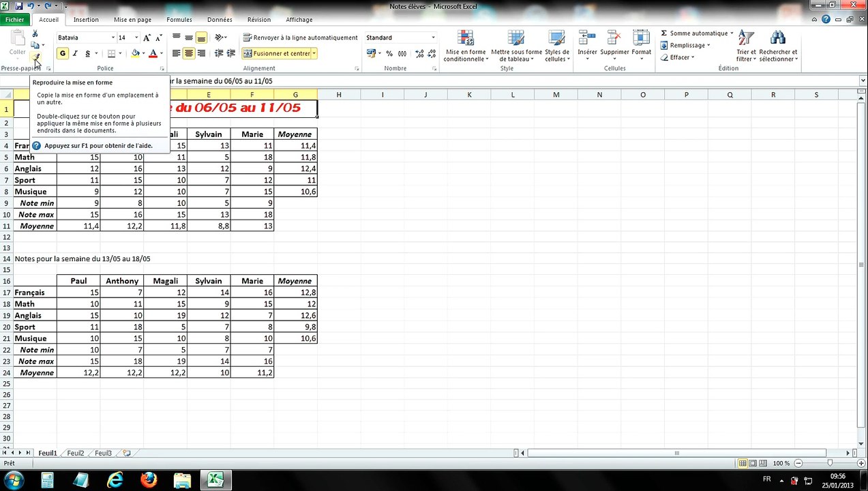Switch to the Insertion ribbon tab
The width and height of the screenshot is (868, 491).
click(86, 20)
